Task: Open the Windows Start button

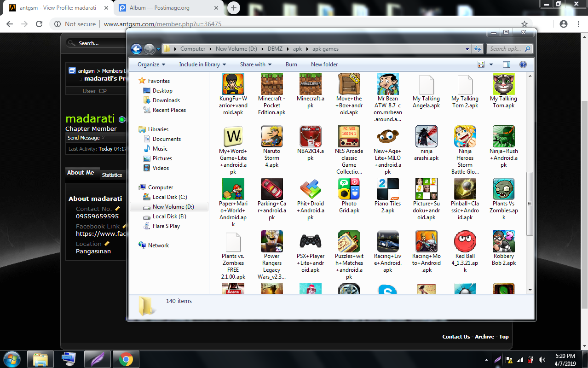Action: [12, 359]
